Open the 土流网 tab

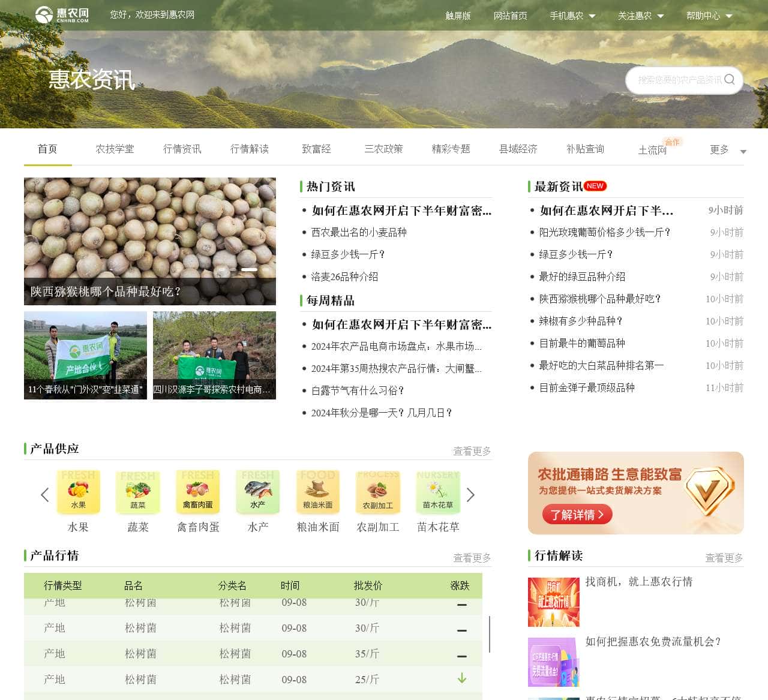tap(653, 150)
